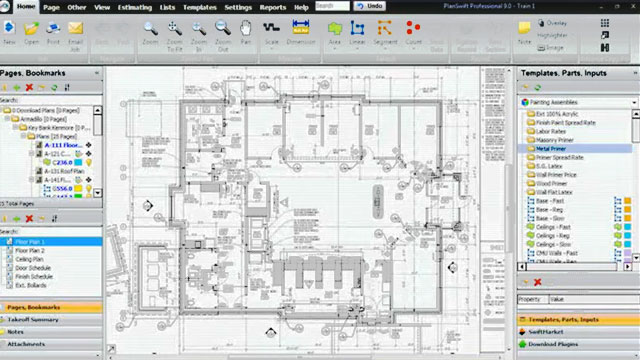Collapse the A-121 page node

tap(31, 154)
